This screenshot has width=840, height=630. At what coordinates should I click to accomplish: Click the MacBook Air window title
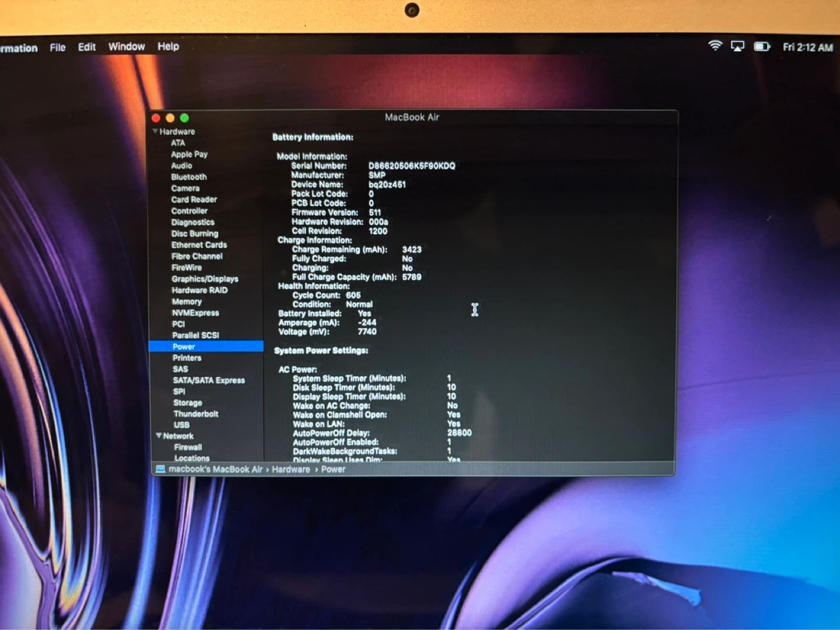point(412,117)
